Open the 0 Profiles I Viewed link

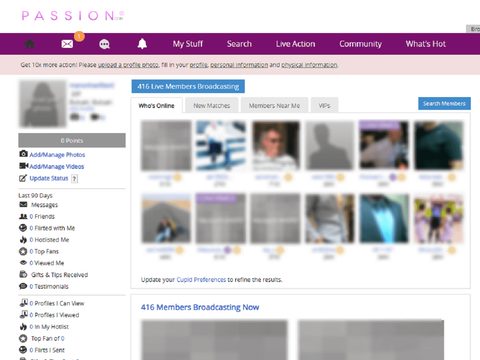[x=54, y=315]
